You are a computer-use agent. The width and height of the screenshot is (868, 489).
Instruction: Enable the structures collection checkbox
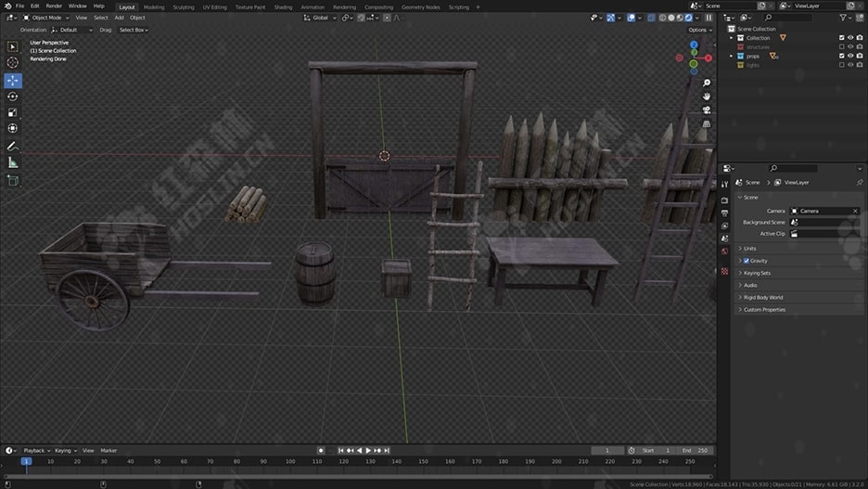[841, 47]
